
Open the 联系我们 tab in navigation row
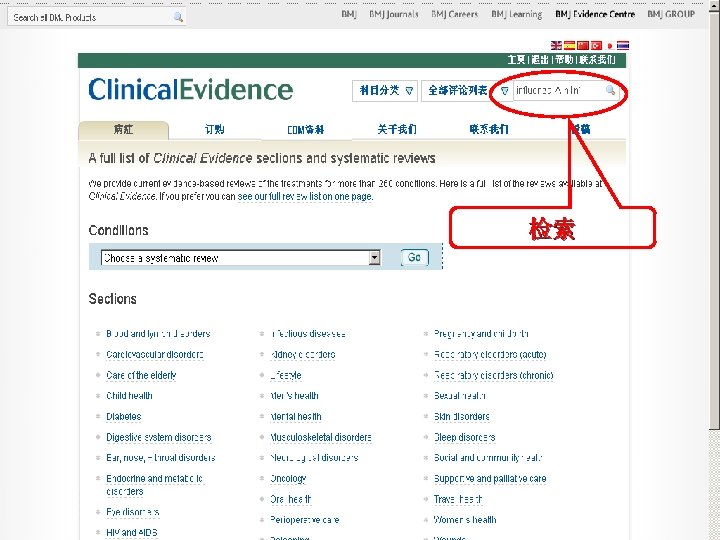tap(489, 129)
